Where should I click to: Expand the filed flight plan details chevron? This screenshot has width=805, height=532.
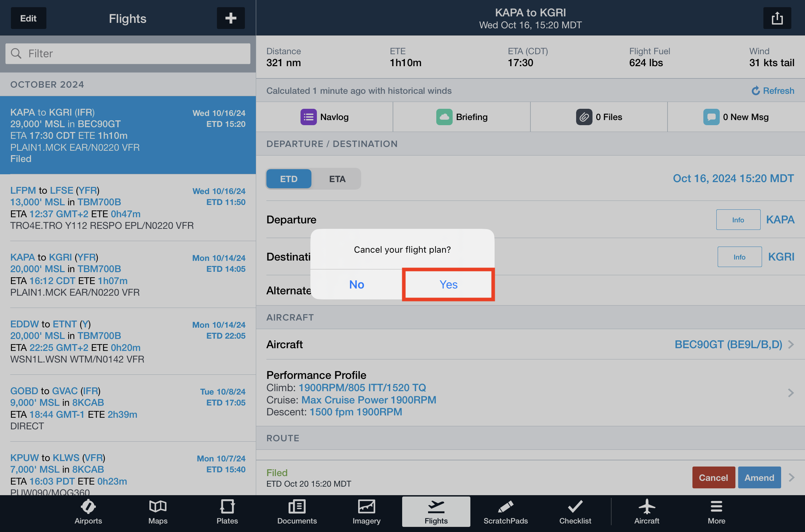pos(791,477)
